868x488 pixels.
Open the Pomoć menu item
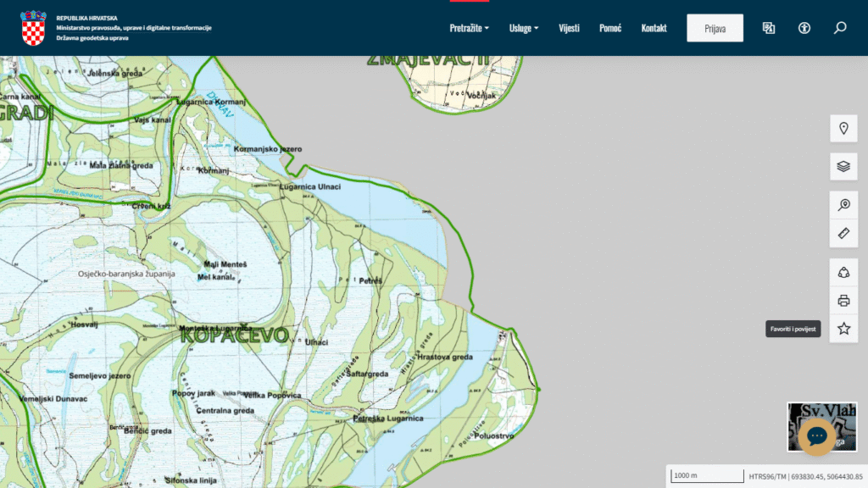610,28
